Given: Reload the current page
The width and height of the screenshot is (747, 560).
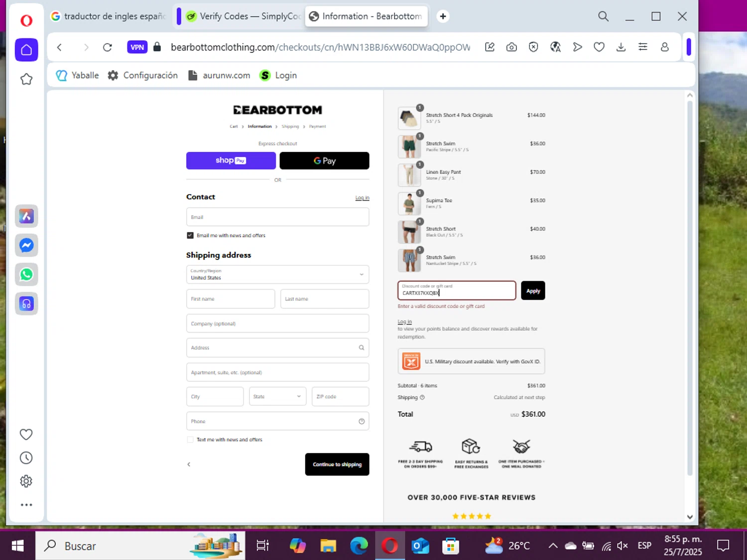Looking at the screenshot, I should (107, 47).
